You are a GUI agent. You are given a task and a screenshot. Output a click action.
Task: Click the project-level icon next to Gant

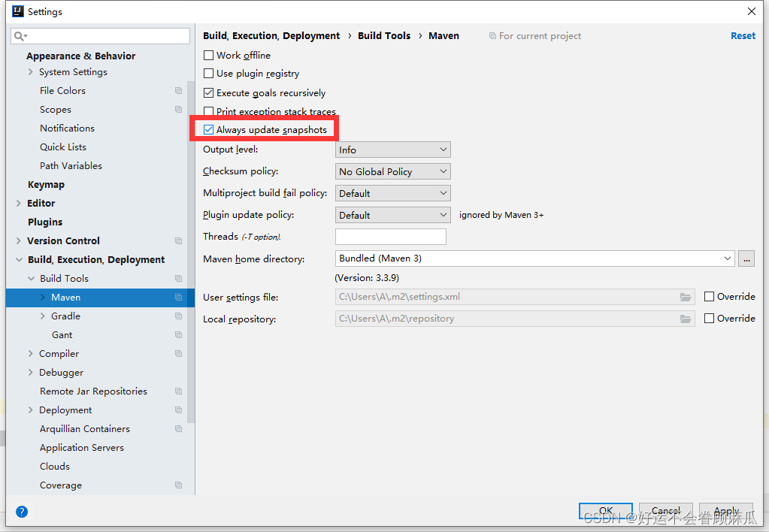178,335
